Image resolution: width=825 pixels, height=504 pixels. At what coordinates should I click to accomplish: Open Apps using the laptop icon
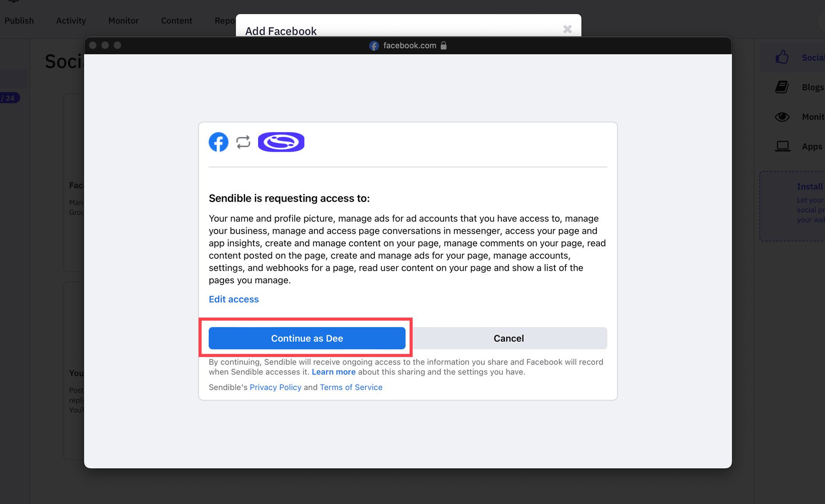pos(782,146)
